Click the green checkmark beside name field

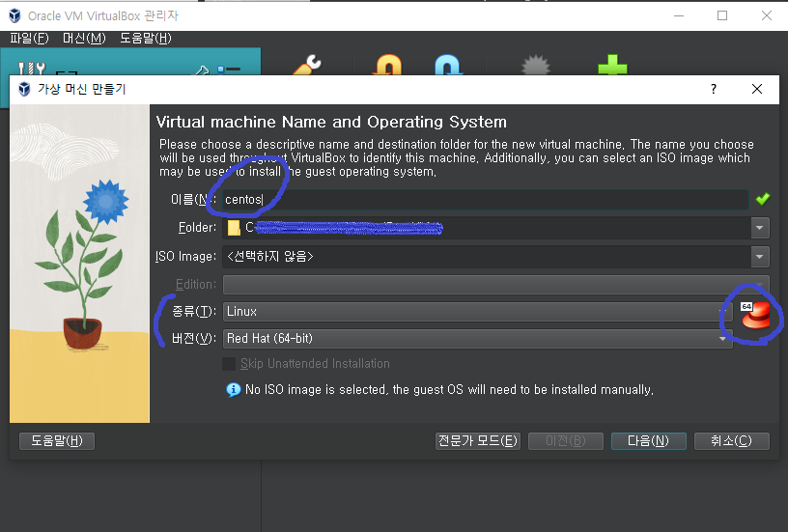tap(762, 199)
